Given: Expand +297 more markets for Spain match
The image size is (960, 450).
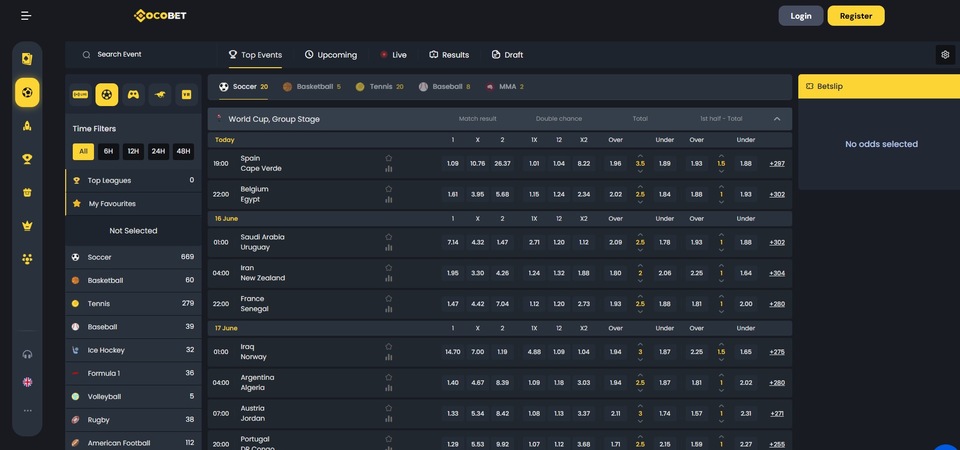Looking at the screenshot, I should (777, 164).
